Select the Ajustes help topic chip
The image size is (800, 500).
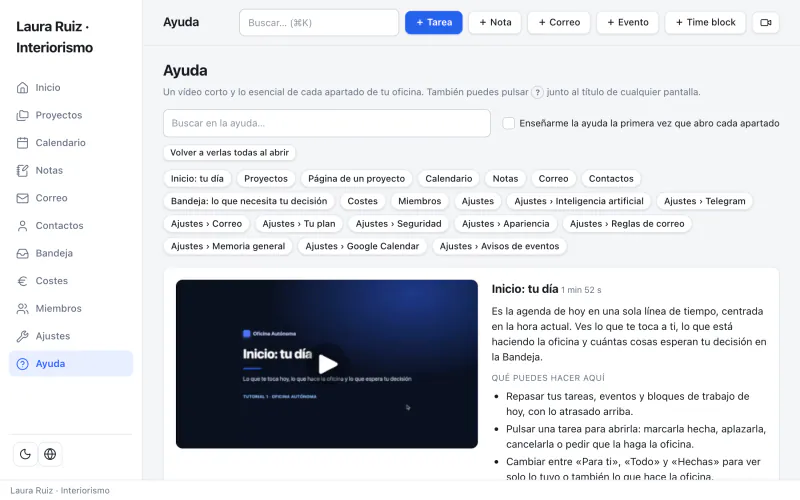point(478,201)
